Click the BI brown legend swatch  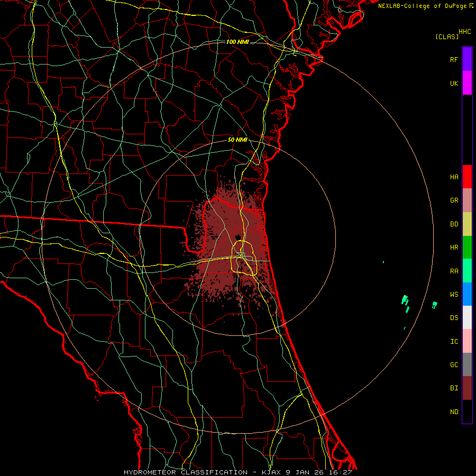pos(467,388)
